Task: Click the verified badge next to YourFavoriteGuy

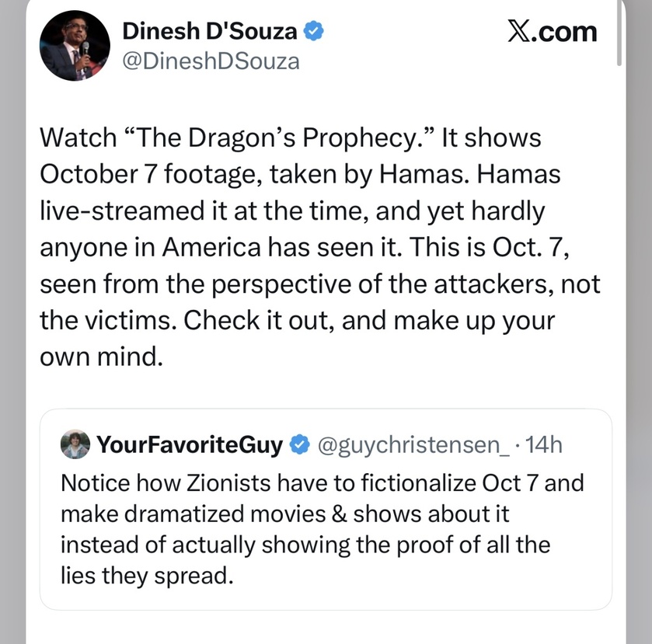Action: [299, 445]
